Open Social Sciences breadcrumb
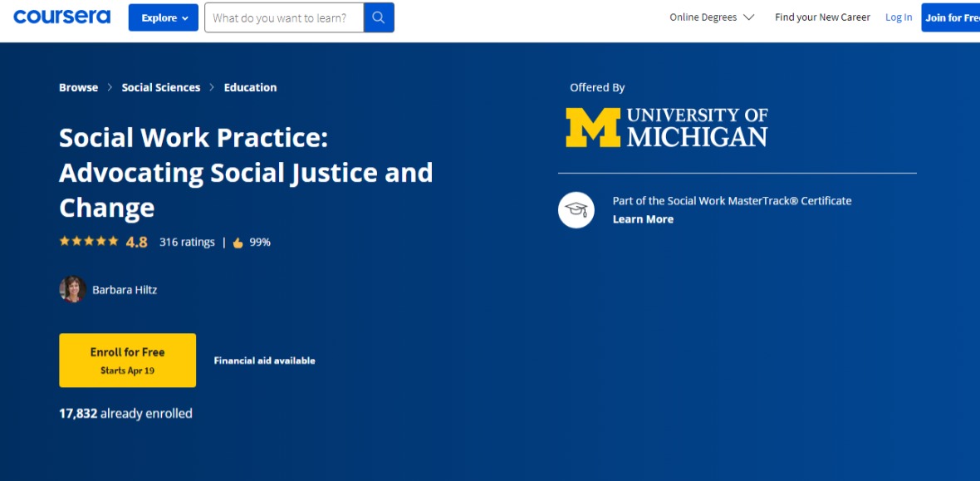This screenshot has width=980, height=481. [x=160, y=87]
